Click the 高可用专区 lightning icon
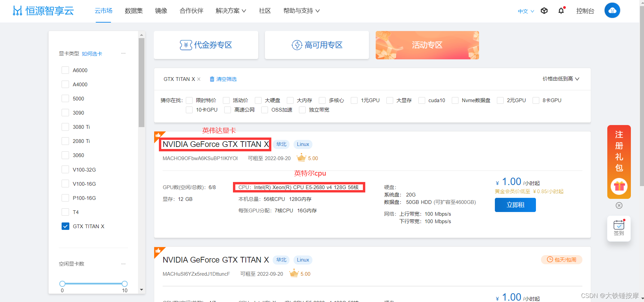The image size is (644, 302). [297, 45]
